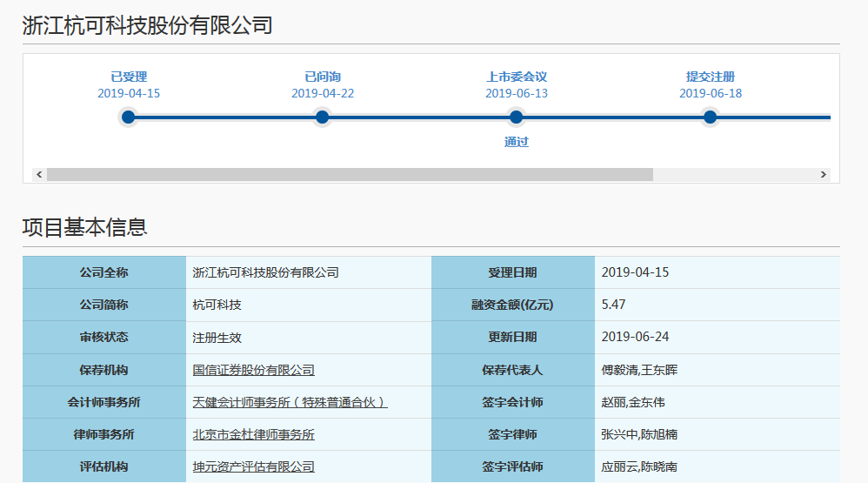The width and height of the screenshot is (868, 483).
Task: Click the 2019-06-24 update date cell
Action: point(717,338)
